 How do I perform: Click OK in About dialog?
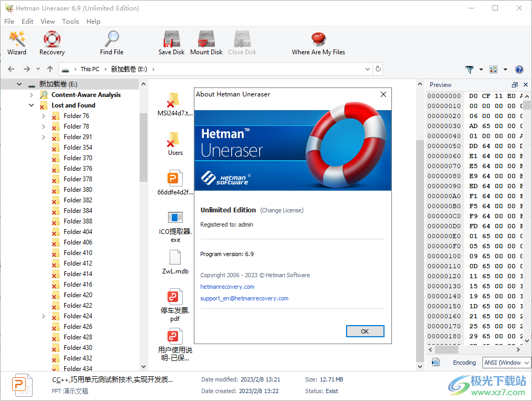pyautogui.click(x=364, y=331)
